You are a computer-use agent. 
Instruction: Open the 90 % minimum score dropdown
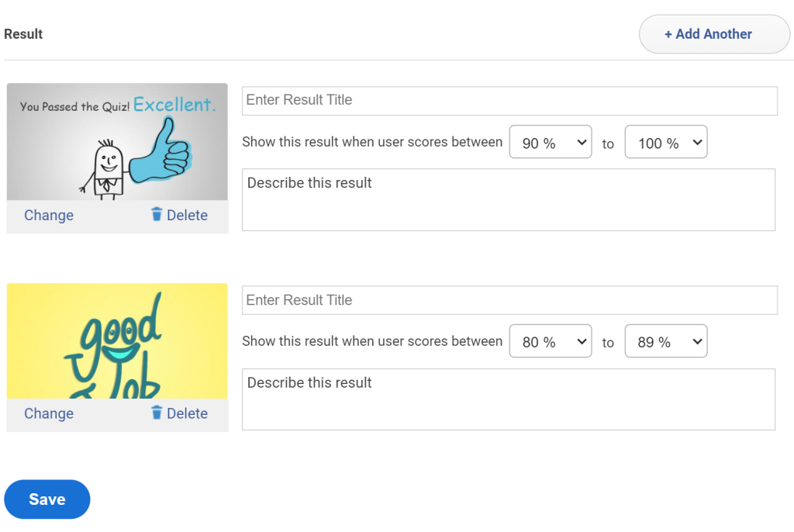click(550, 143)
